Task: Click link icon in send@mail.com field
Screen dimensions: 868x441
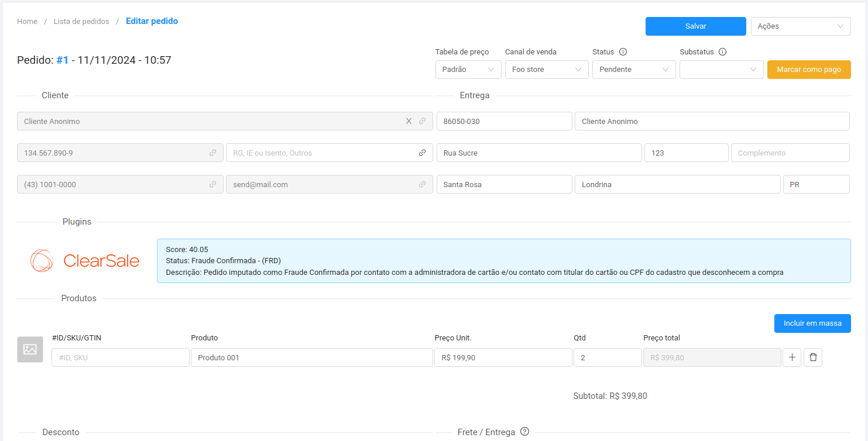Action: pos(422,184)
